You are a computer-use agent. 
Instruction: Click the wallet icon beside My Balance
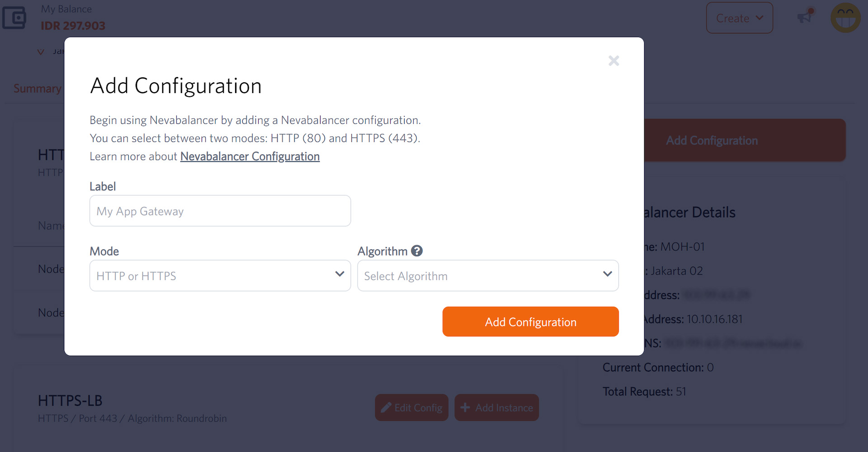[x=14, y=18]
